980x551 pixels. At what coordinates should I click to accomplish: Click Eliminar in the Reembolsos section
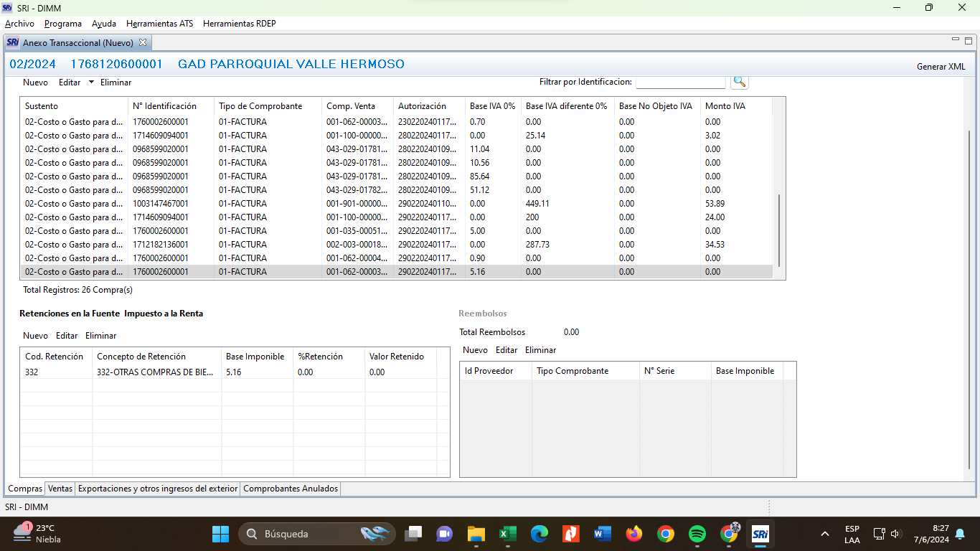(540, 350)
